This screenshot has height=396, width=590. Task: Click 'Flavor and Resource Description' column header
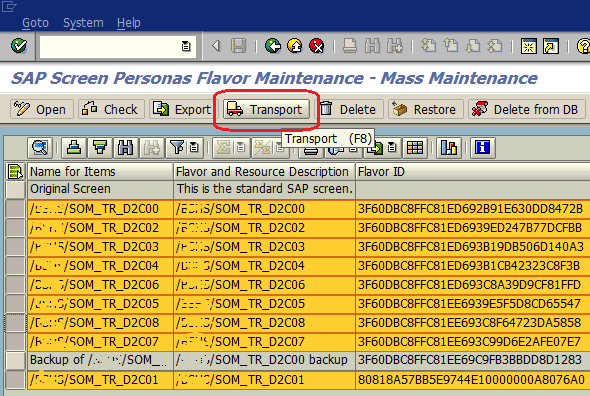click(x=264, y=172)
